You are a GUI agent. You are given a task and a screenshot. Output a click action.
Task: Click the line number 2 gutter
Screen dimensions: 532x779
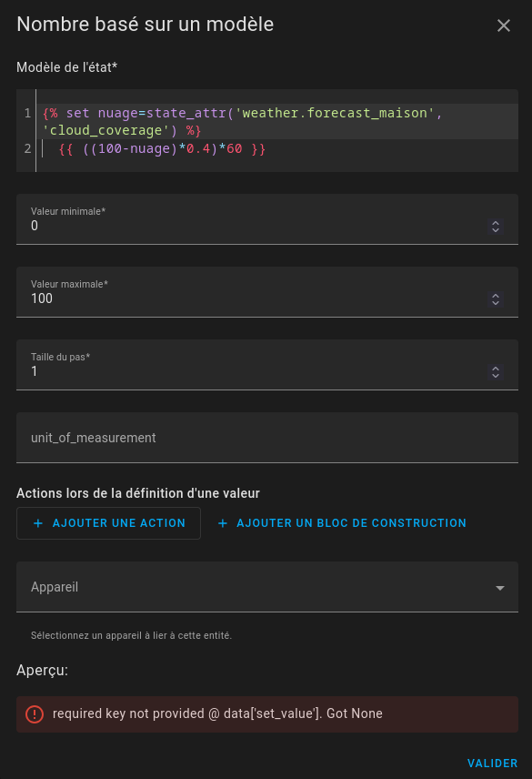tap(28, 148)
